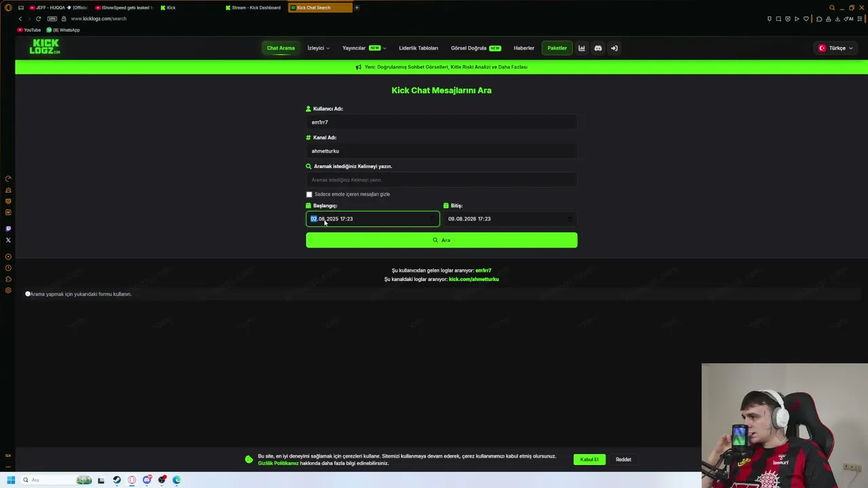Open the history clock in browser sidebar
Viewport: 868px width, 488px height.
click(8, 268)
